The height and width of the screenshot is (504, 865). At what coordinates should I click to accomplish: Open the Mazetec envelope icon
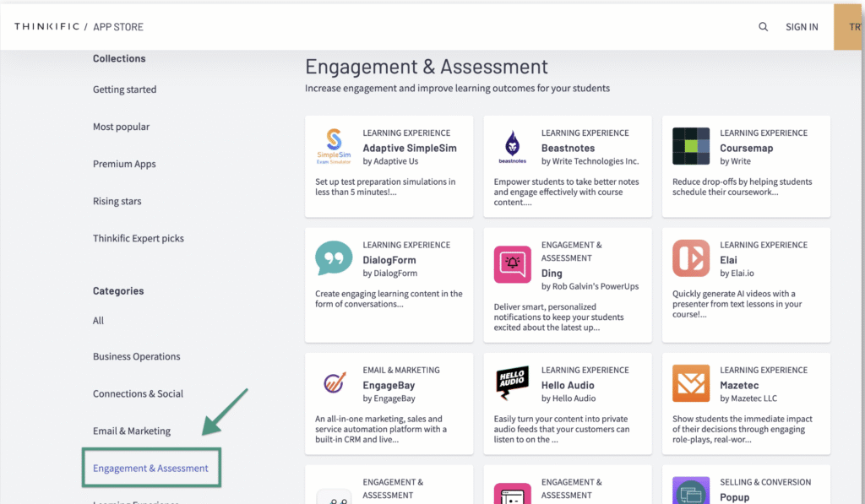[x=691, y=383]
